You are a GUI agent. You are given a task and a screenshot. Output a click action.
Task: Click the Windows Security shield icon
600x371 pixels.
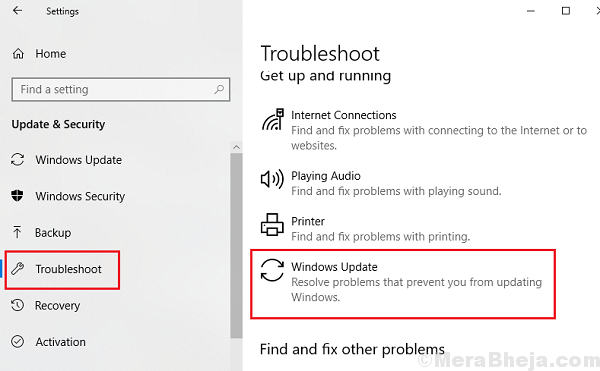[17, 196]
